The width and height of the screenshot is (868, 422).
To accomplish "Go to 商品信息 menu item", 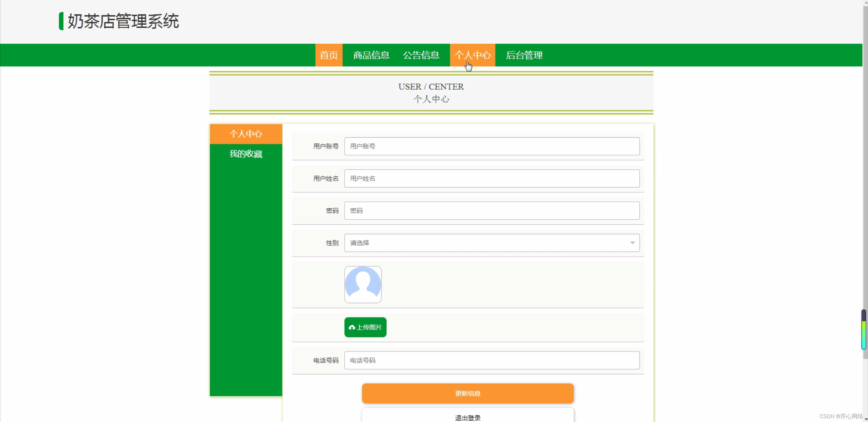I will tap(371, 55).
